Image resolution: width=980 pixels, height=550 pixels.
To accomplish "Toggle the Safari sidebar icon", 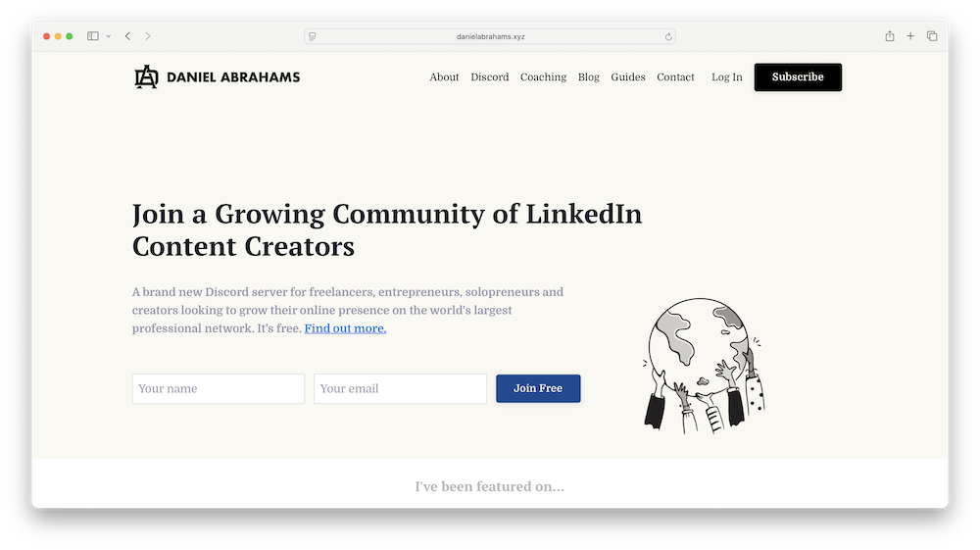I will tap(92, 36).
